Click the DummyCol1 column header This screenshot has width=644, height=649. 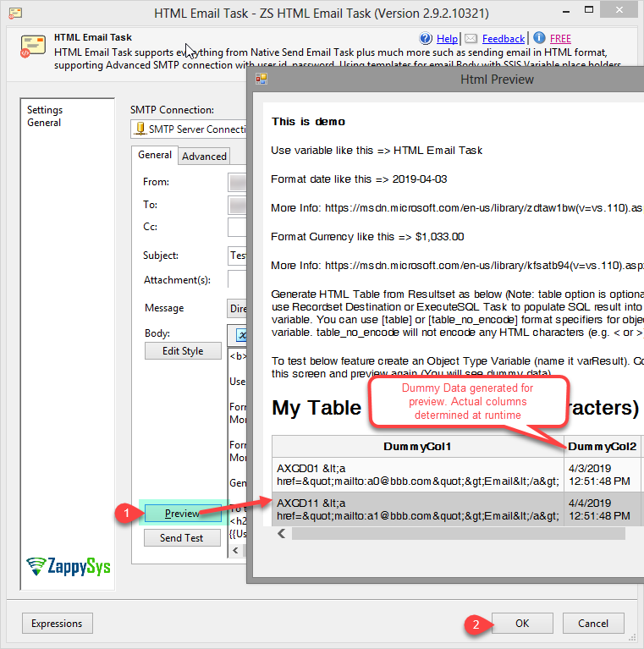point(417,446)
